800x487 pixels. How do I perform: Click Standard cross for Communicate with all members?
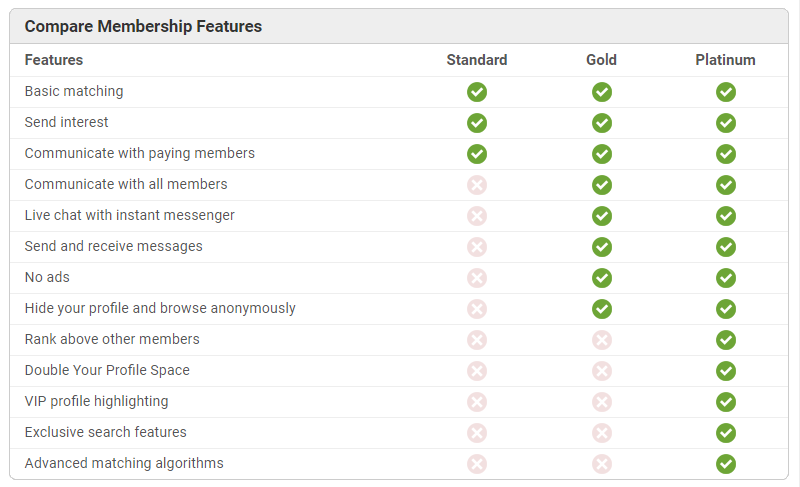click(477, 185)
